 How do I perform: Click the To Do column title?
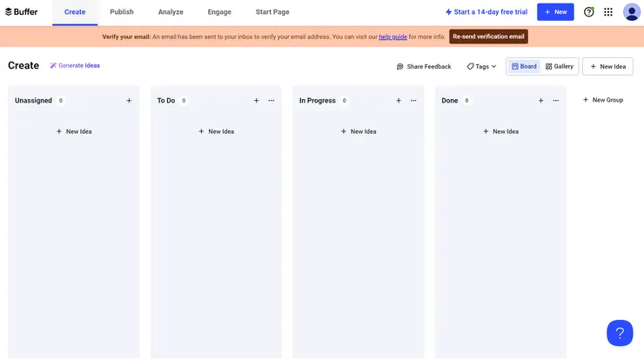tap(166, 101)
